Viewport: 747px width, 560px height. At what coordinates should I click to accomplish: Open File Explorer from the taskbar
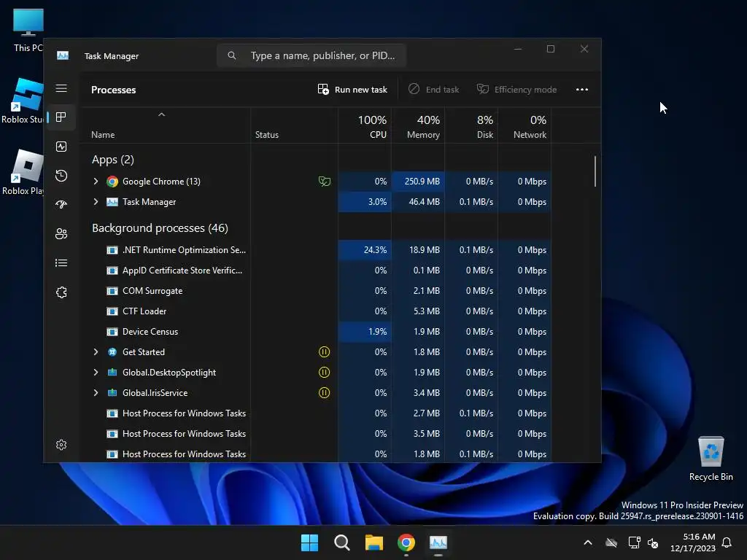click(x=374, y=542)
